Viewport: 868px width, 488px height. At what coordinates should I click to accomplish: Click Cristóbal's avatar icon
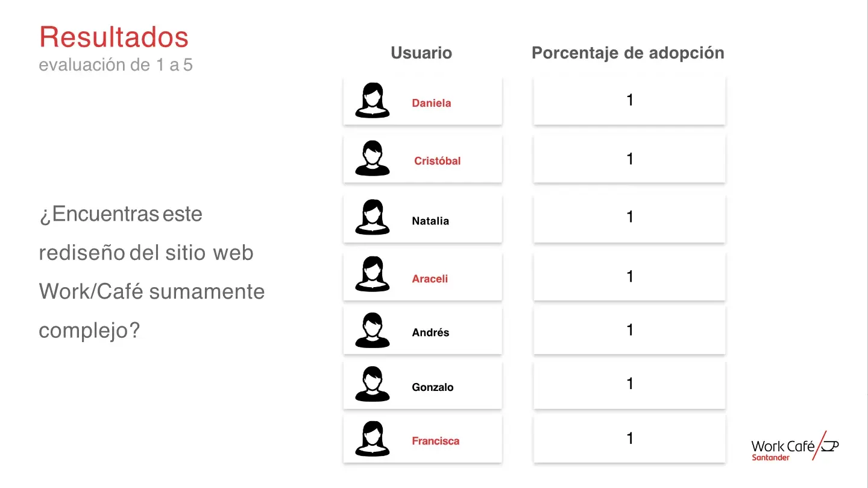click(x=372, y=159)
